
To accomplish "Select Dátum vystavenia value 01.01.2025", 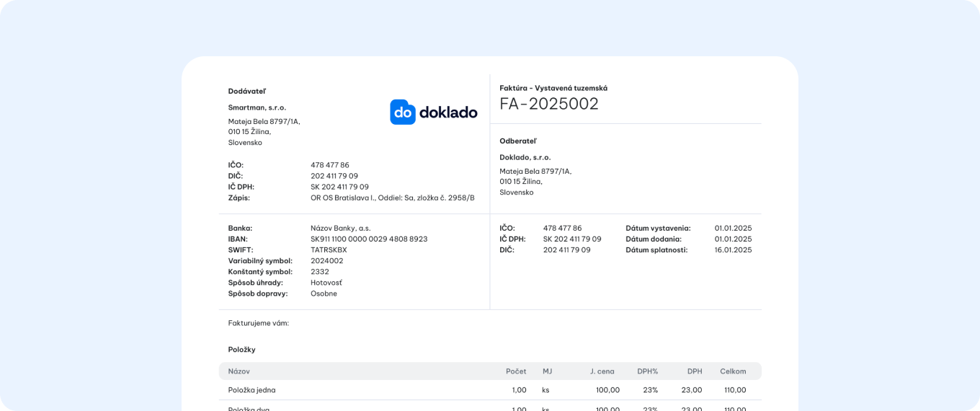I will [x=733, y=228].
